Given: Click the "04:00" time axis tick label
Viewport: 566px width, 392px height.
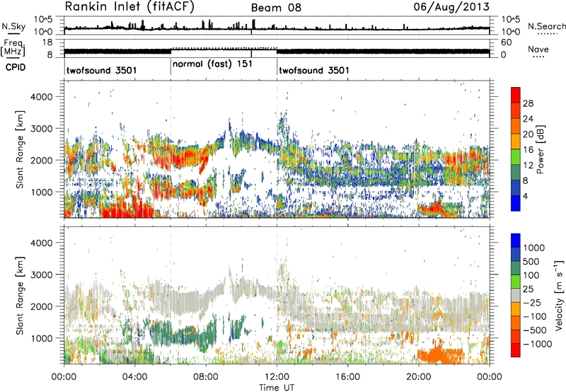Looking at the screenshot, I should 134,377.
